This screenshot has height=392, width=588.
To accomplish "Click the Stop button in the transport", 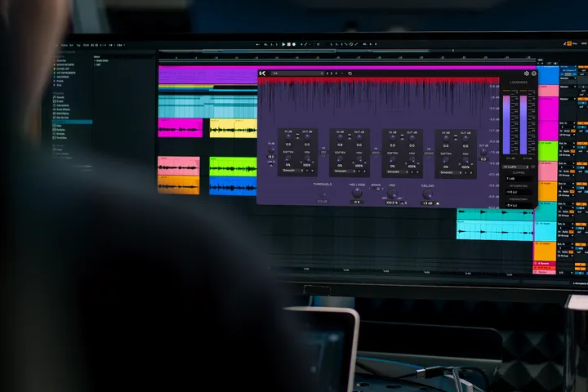I will point(289,44).
